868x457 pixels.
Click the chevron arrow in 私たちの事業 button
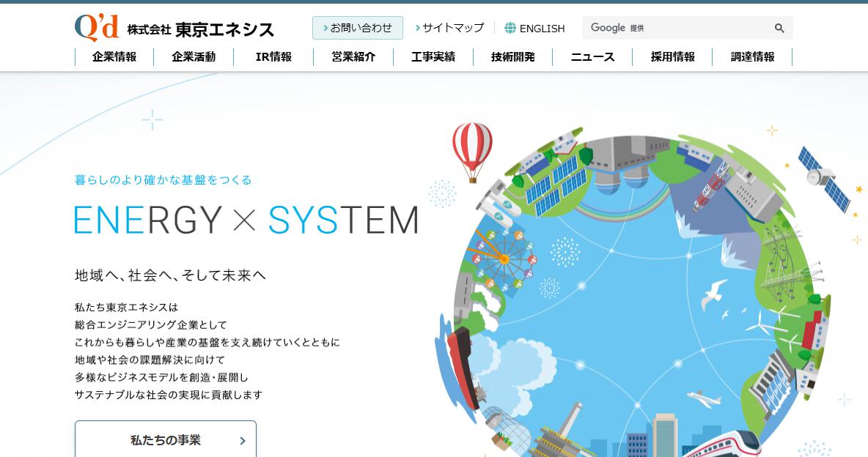pyautogui.click(x=243, y=441)
